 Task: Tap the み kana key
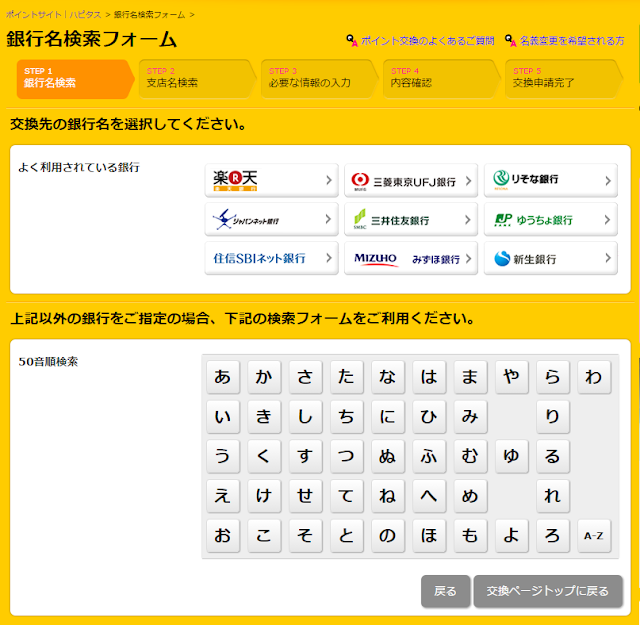point(470,416)
